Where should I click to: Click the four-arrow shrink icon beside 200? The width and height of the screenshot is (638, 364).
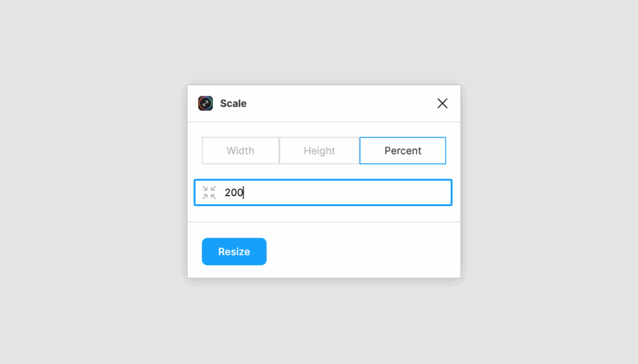point(209,192)
